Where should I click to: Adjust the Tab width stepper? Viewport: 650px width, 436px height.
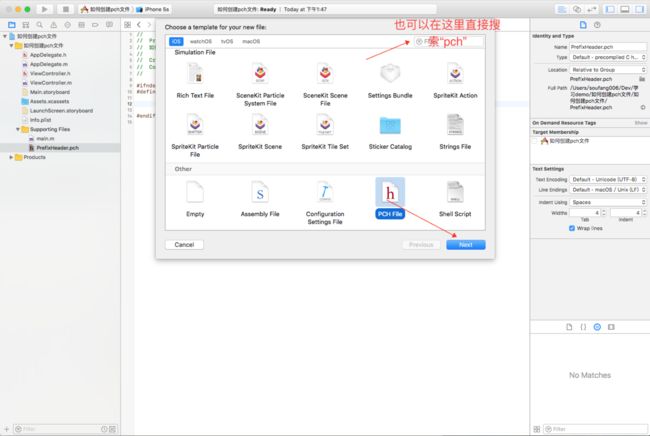(604, 213)
